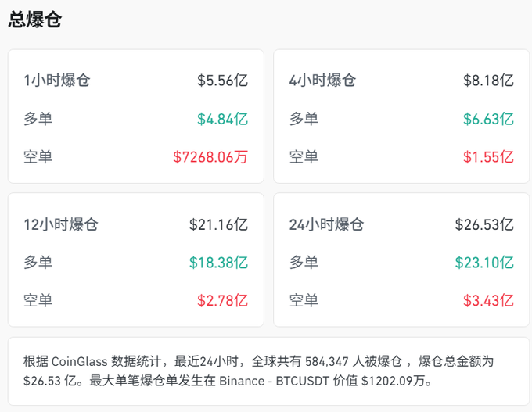Screen dimensions: 532x412
Task: Click the 4-hour short value $1.55亿
Action: (488, 157)
